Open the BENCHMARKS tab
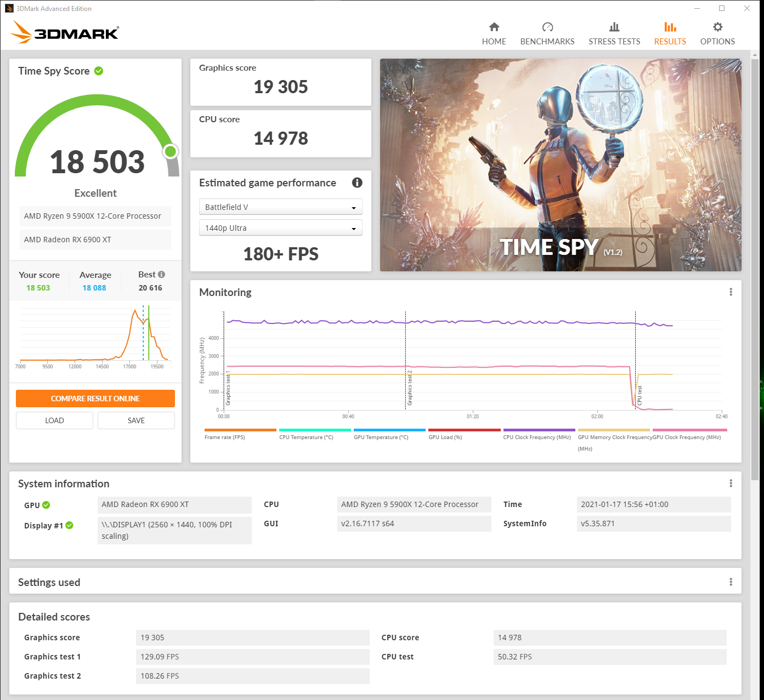764x700 pixels. tap(547, 32)
